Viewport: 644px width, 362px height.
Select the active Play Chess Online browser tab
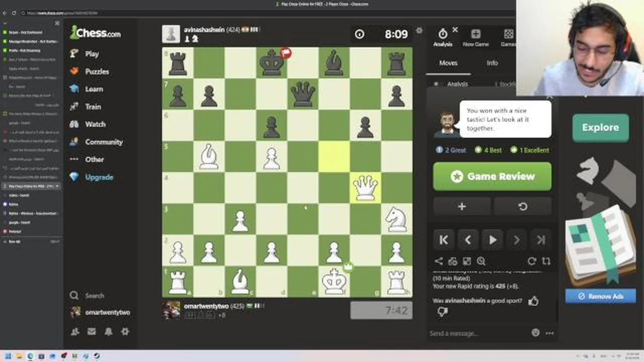31,186
